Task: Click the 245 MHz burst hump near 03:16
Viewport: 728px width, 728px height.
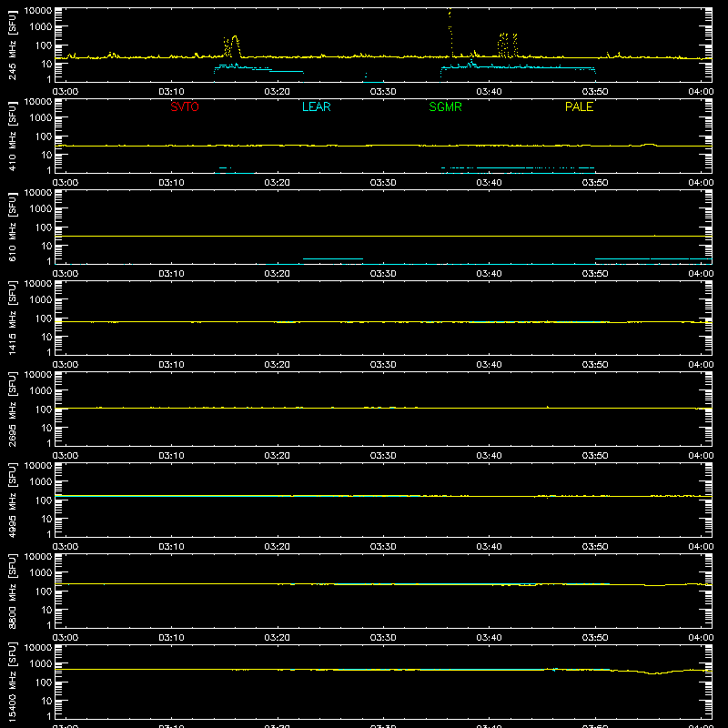Action: pos(235,45)
